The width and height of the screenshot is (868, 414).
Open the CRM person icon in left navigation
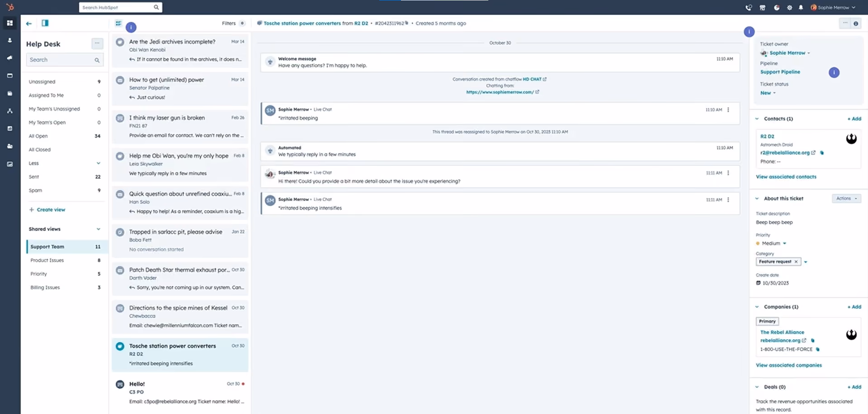coord(10,40)
